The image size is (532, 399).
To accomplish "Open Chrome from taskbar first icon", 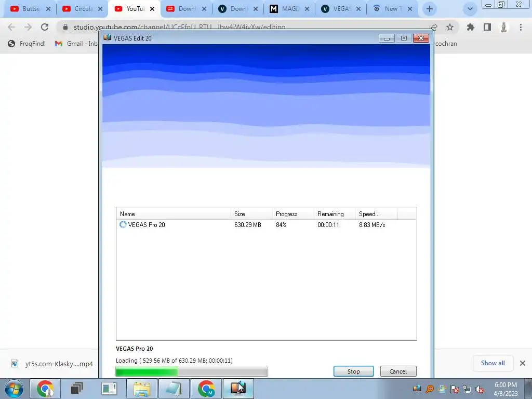I will tap(45, 389).
